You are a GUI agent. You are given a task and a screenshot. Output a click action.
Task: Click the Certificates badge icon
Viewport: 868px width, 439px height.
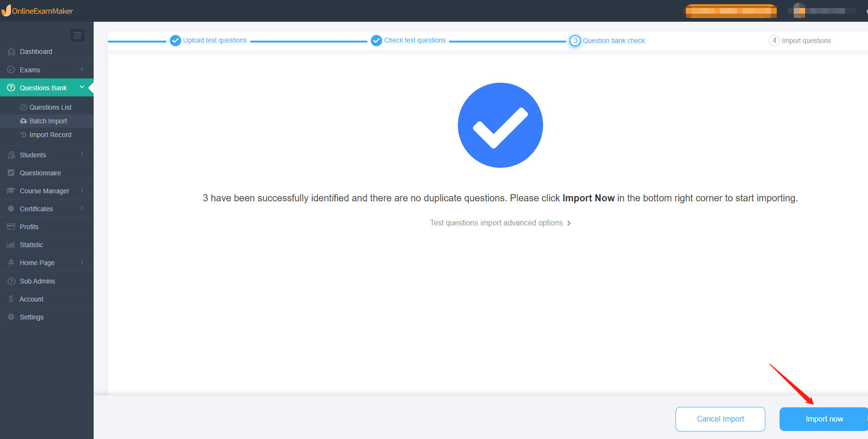tap(11, 209)
